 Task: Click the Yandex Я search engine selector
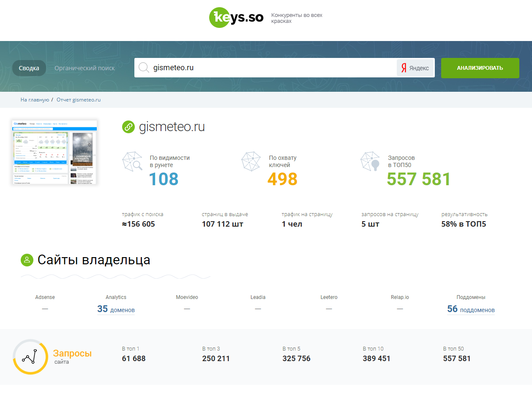[x=415, y=68]
